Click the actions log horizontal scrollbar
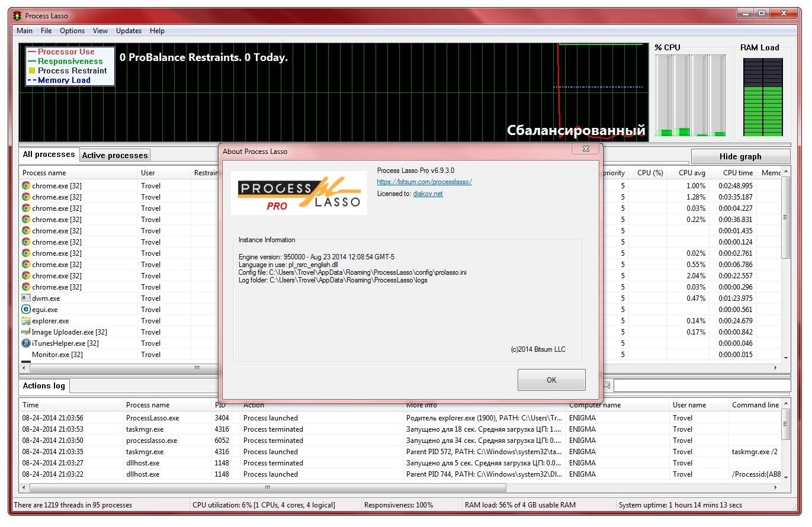The height and width of the screenshot is (527, 812). click(x=268, y=488)
